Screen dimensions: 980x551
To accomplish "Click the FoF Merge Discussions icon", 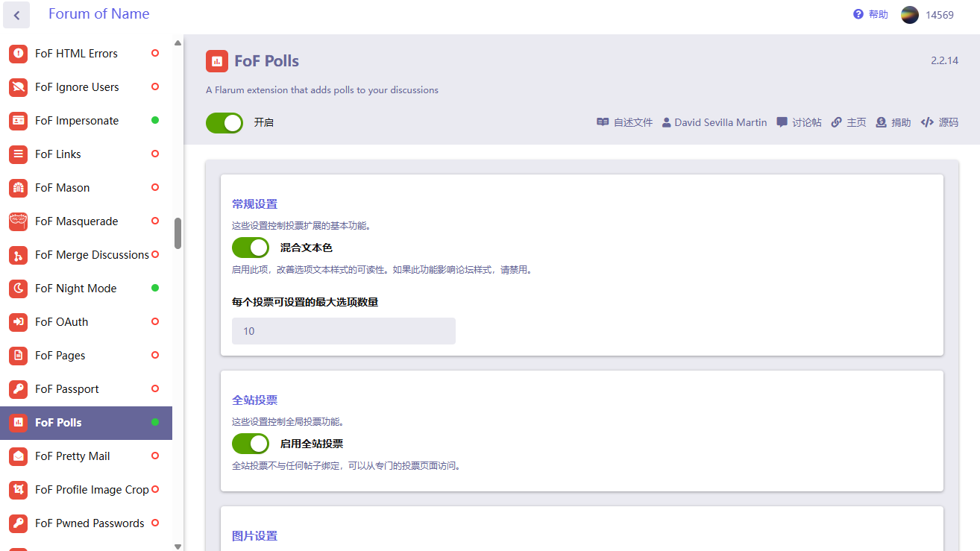I will coord(18,255).
